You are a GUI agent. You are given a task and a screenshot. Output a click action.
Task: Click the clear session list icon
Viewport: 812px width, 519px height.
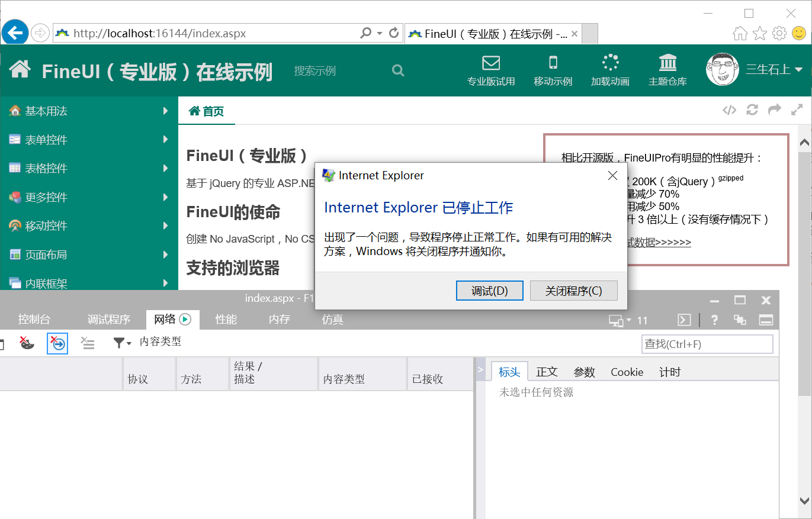pos(88,343)
